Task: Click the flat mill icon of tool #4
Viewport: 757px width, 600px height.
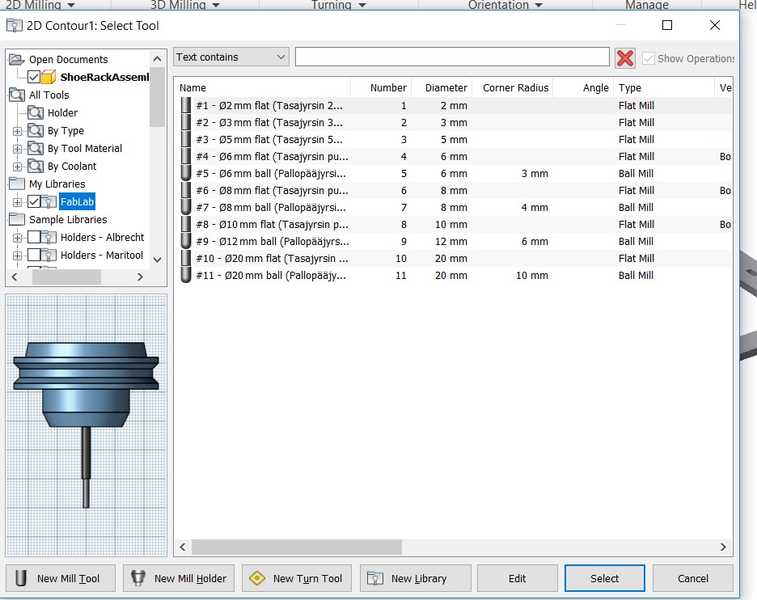Action: pos(186,156)
